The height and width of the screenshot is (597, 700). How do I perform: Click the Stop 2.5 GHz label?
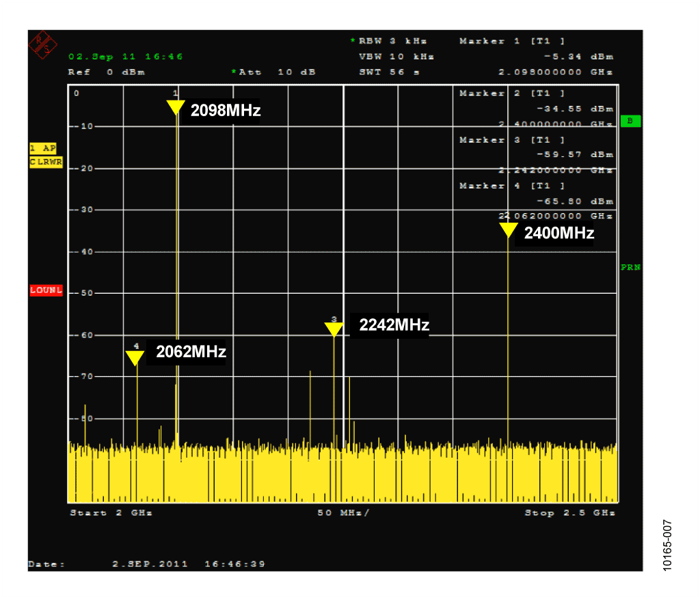click(569, 513)
